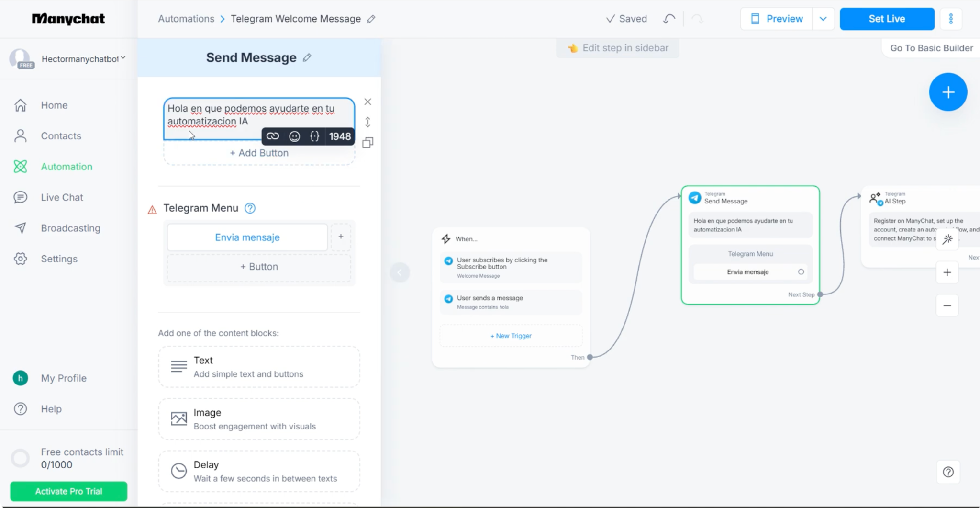The width and height of the screenshot is (980, 508).
Task: Open Settings in sidebar
Action: click(x=59, y=259)
